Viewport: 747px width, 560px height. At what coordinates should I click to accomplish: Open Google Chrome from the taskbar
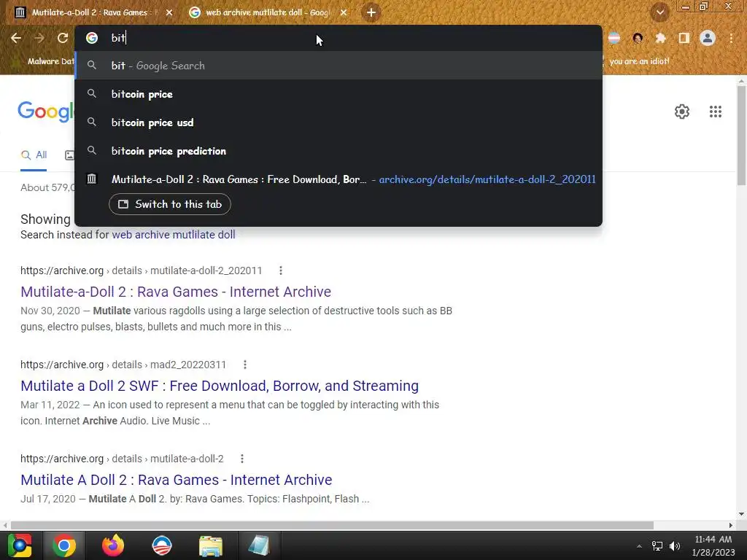click(64, 545)
